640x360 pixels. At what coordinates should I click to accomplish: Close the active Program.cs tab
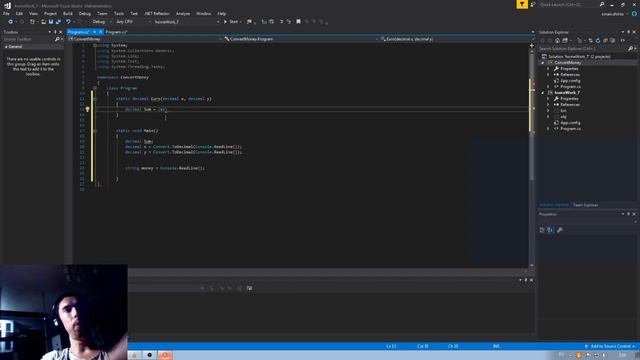pyautogui.click(x=100, y=32)
